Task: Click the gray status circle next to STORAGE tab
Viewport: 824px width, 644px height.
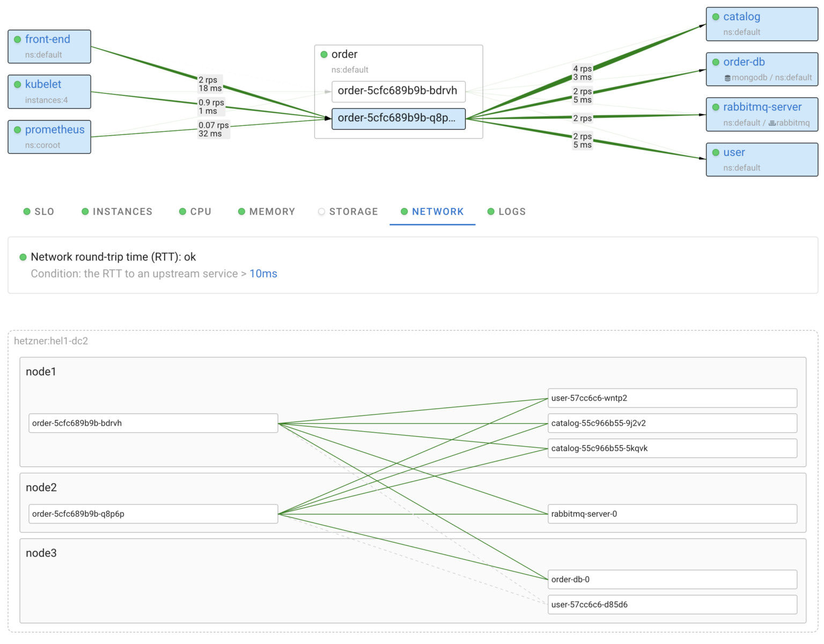Action: pos(321,211)
